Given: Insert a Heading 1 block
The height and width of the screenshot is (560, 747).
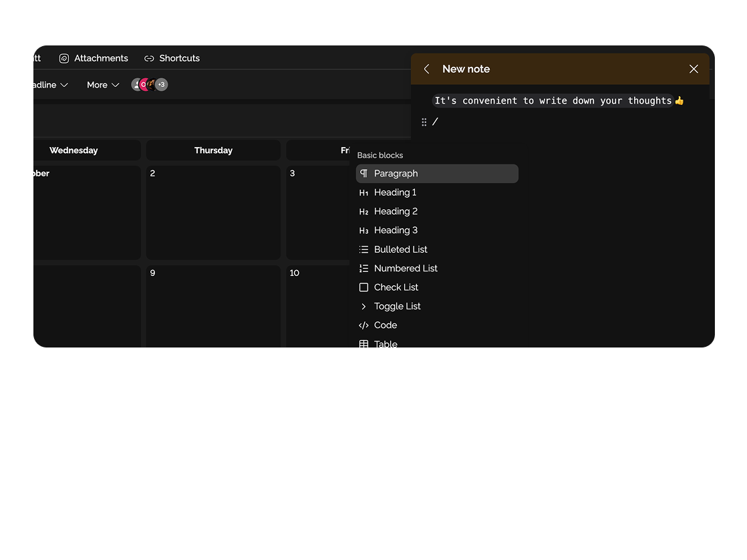Looking at the screenshot, I should click(395, 192).
